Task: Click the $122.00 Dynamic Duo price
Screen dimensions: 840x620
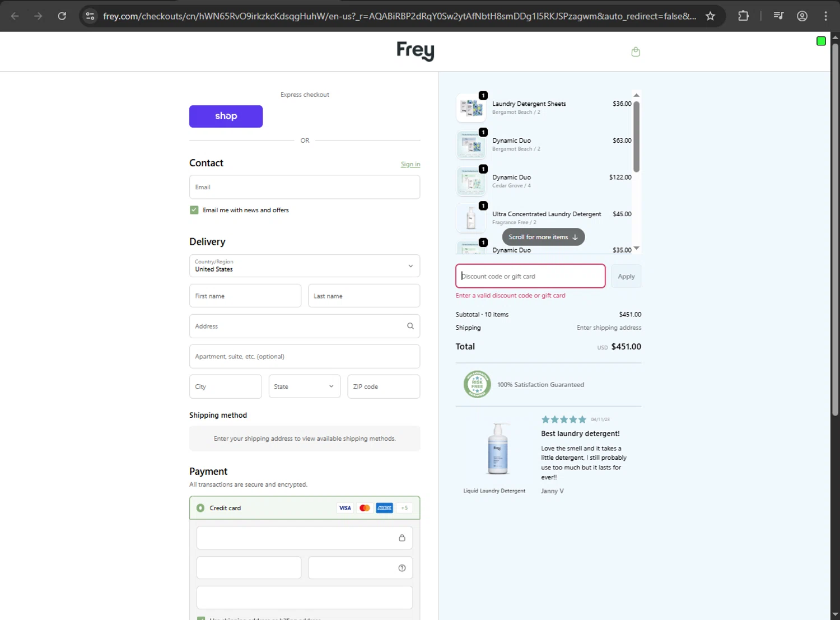Action: [620, 178]
